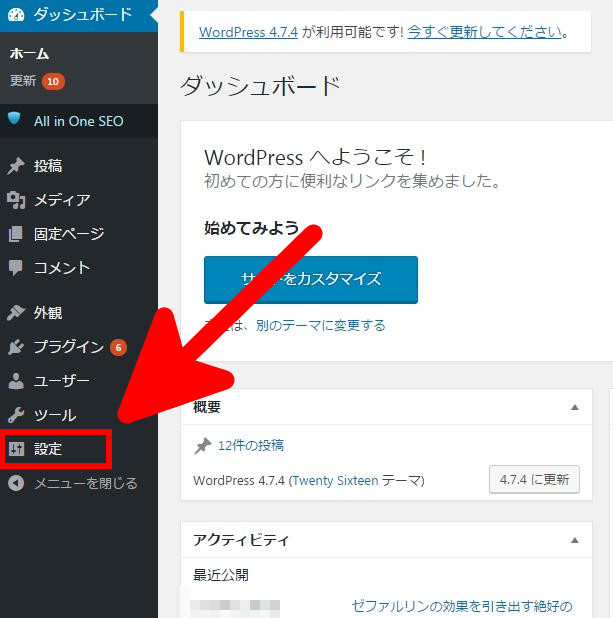Click the Dashboard gauge icon
Viewport: 613px width, 618px height.
tap(15, 15)
